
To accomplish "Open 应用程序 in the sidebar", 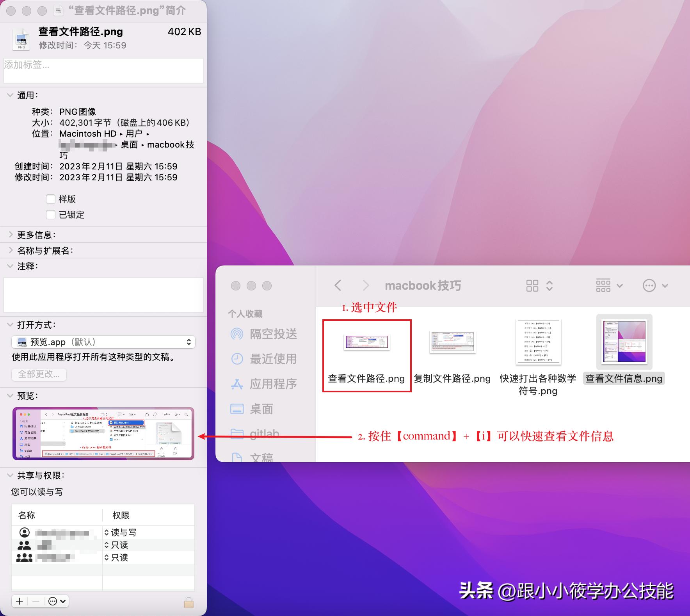I will pyautogui.click(x=273, y=384).
